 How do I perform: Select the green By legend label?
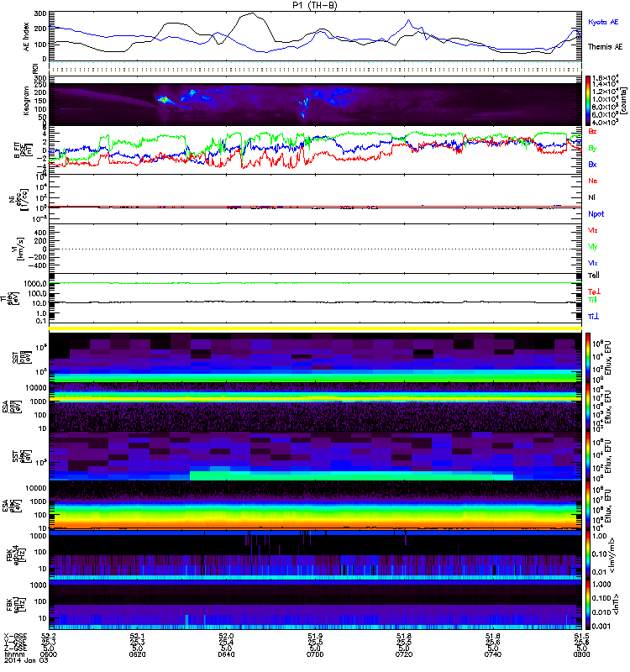coord(592,149)
